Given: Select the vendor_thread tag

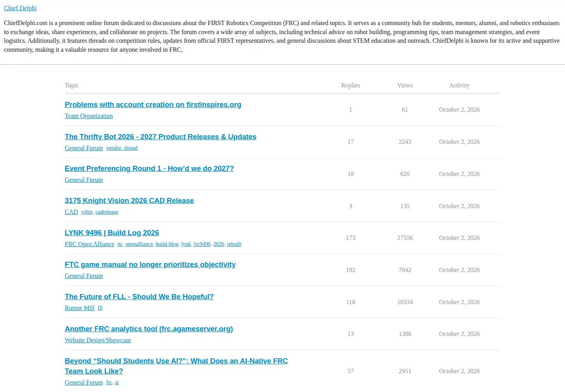Looking at the screenshot, I should [x=122, y=148].
